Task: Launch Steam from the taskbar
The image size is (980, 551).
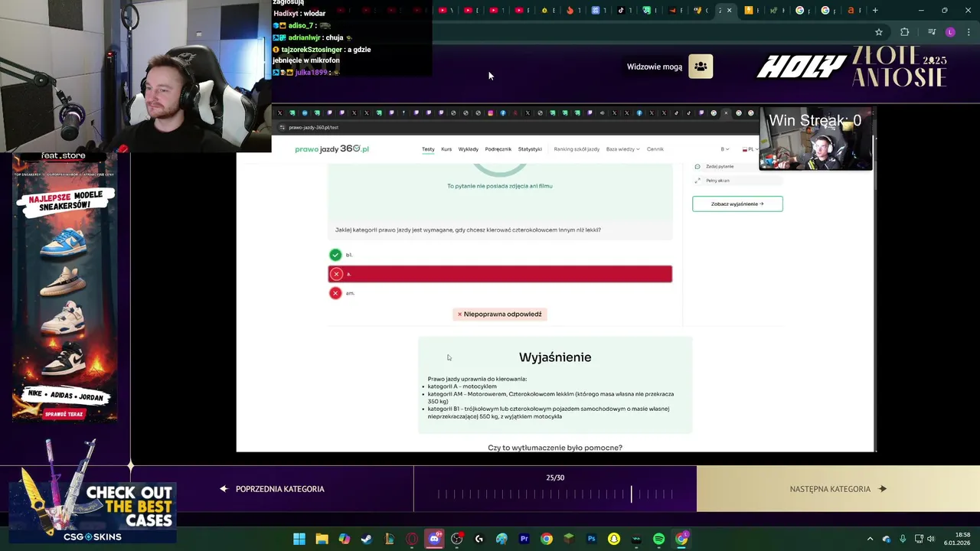Action: click(x=367, y=539)
